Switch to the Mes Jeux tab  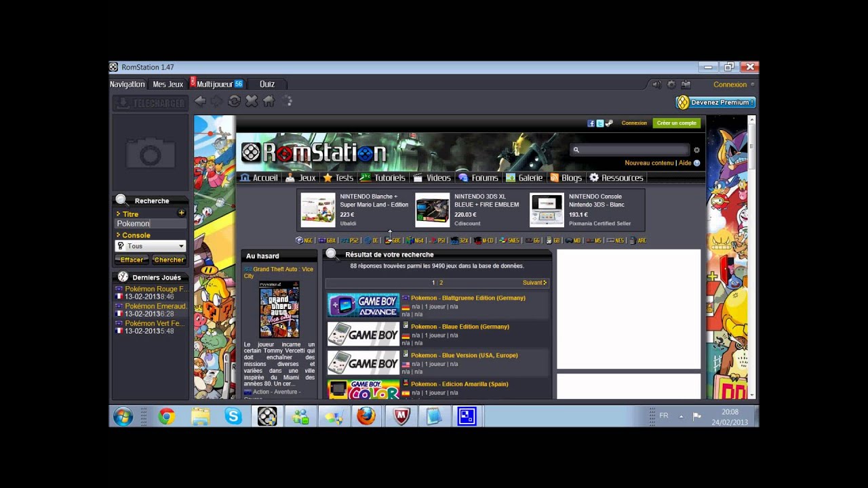point(167,84)
